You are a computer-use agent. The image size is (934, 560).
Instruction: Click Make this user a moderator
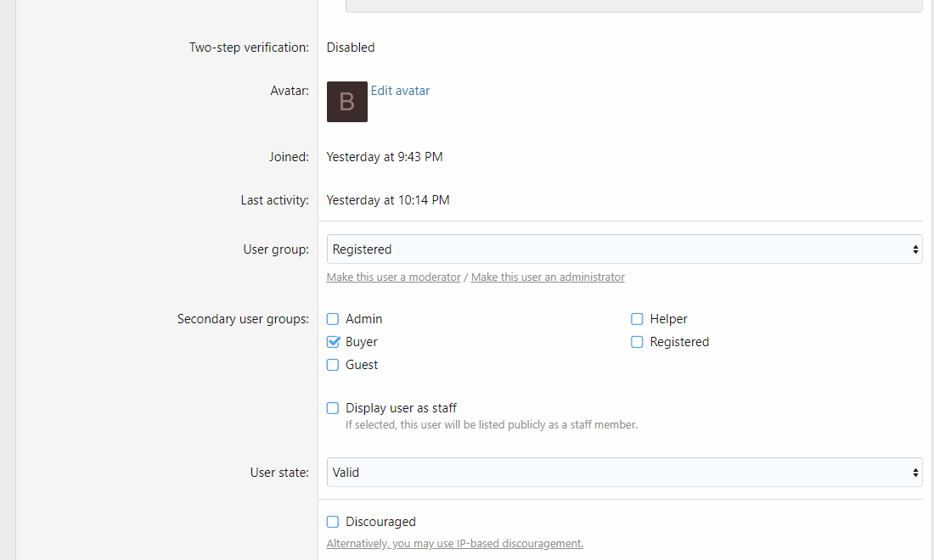tap(393, 277)
